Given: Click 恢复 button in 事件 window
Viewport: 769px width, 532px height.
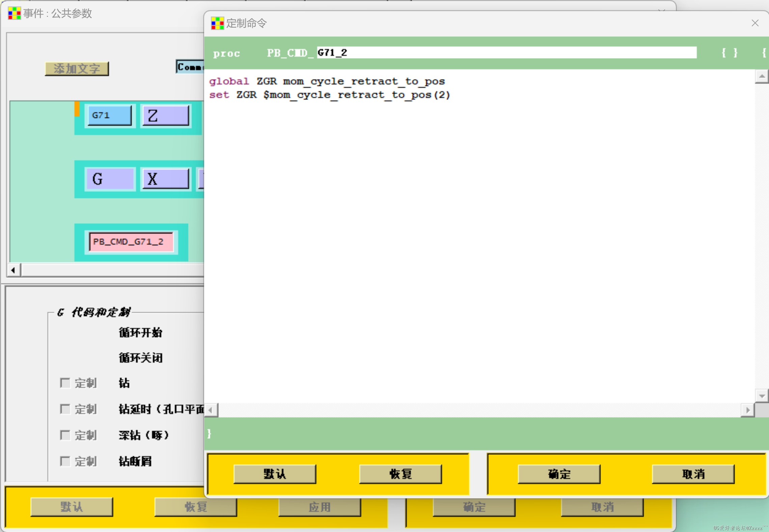Looking at the screenshot, I should point(196,507).
